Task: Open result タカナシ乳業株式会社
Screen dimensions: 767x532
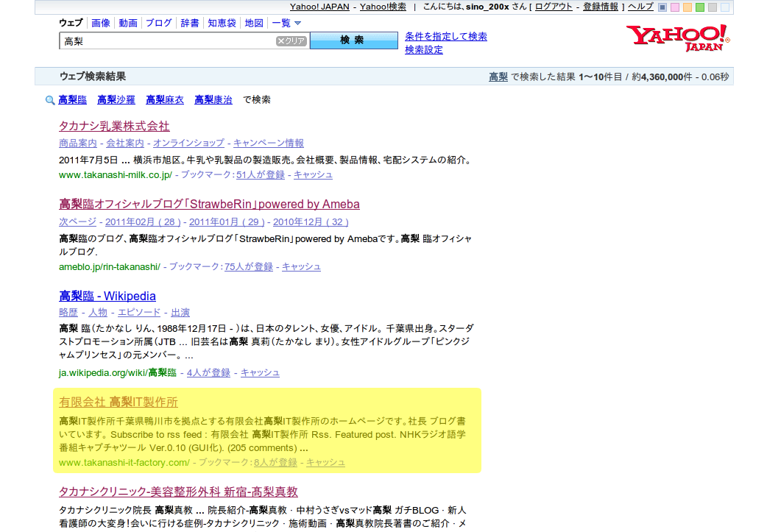Action: 114,126
